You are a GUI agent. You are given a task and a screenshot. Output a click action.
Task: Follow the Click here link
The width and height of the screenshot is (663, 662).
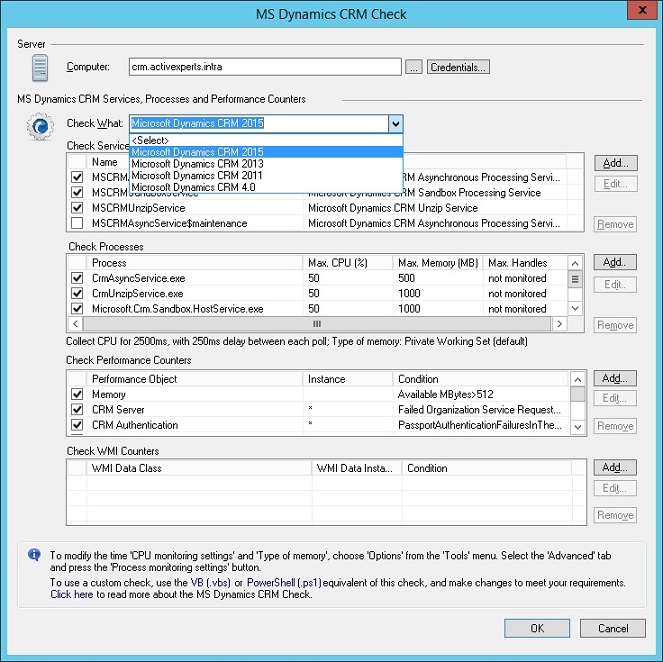(71, 594)
